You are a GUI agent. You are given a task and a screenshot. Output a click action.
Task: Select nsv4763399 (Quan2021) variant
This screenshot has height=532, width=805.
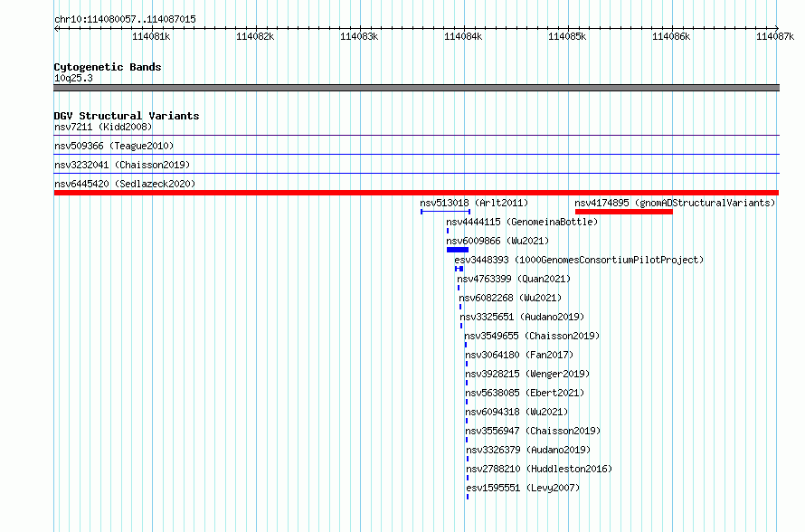(x=514, y=279)
